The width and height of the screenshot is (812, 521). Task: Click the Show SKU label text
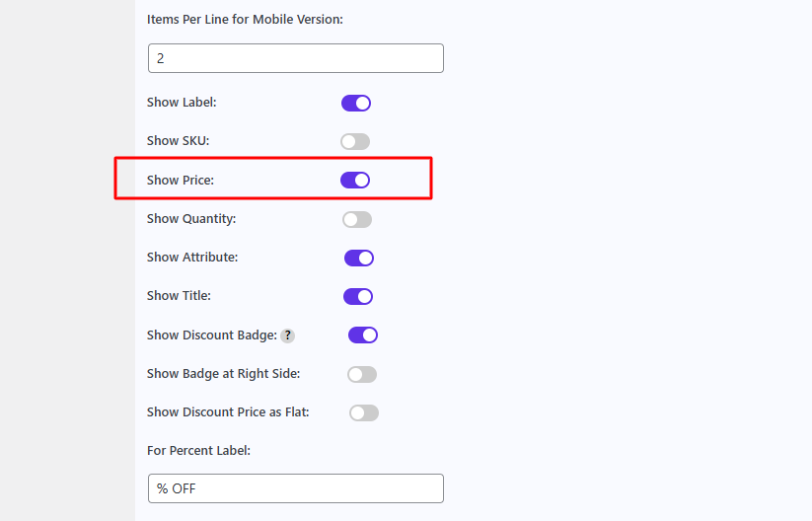pos(179,141)
